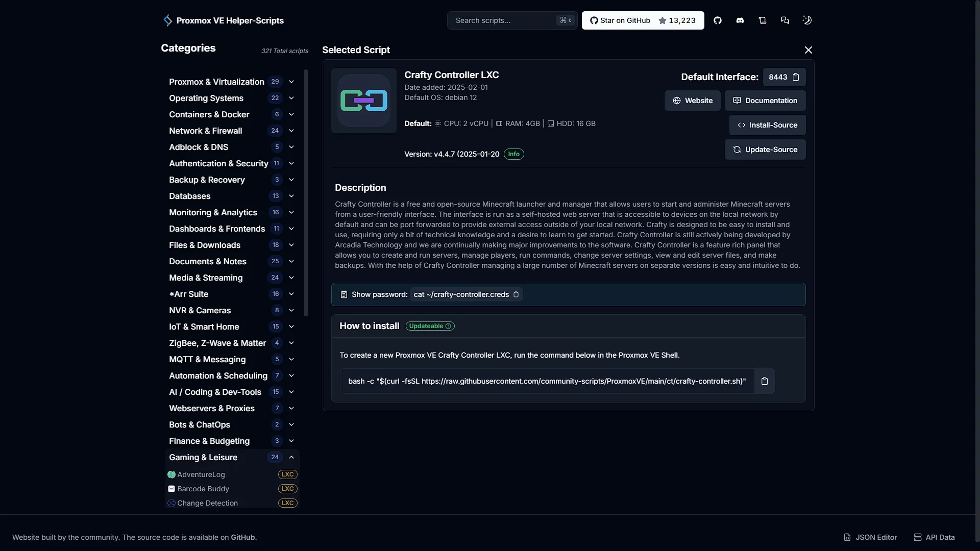980x551 pixels.
Task: Click the bash curl install command text
Action: pos(547,381)
